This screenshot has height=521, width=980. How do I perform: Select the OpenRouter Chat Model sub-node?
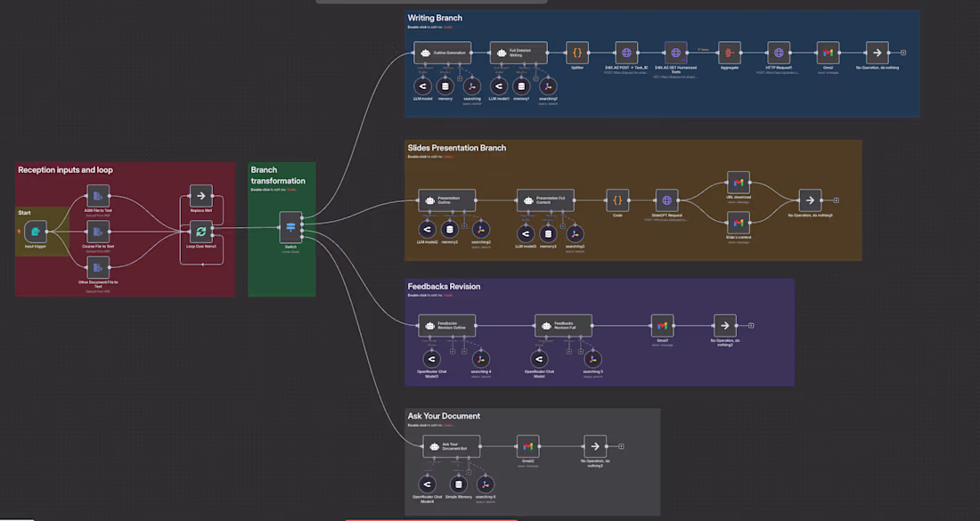539,359
